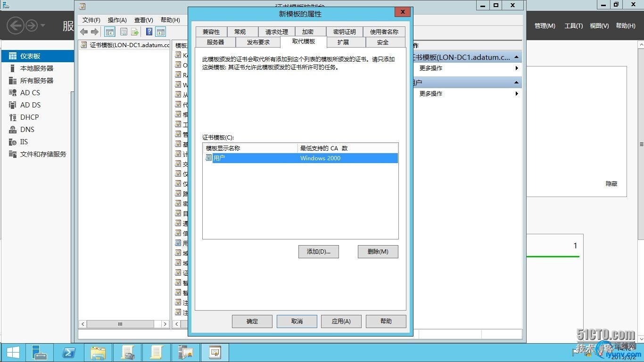
Task: Open 所有服务器 in Server Manager sidebar
Action: tap(38, 81)
